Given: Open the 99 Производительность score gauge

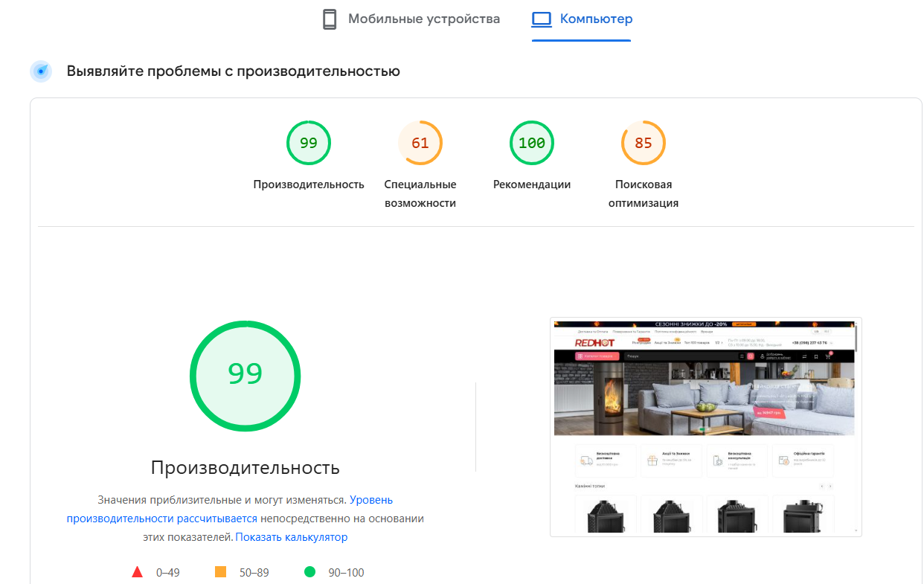Looking at the screenshot, I should coord(309,143).
